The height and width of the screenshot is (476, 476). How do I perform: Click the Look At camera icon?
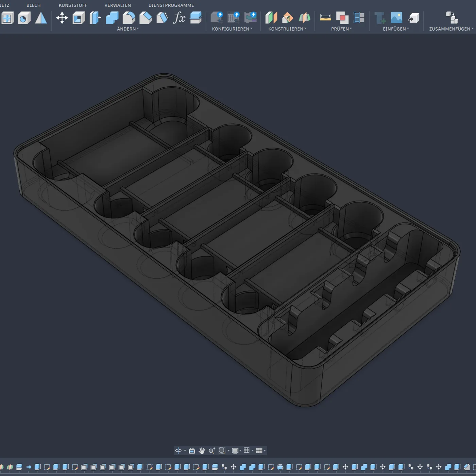click(192, 451)
